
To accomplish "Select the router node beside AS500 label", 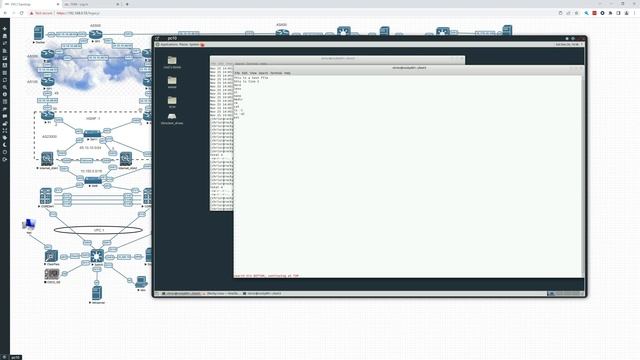I will (x=96, y=34).
